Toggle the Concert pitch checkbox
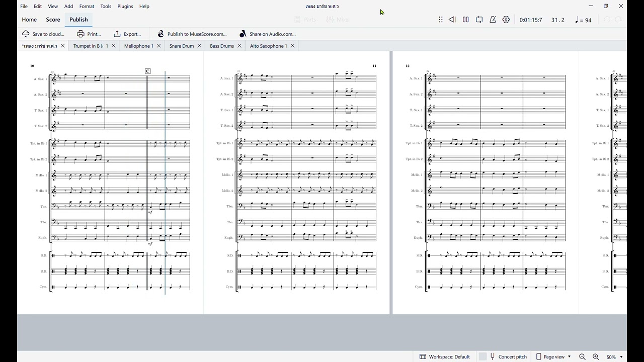 coord(482,356)
